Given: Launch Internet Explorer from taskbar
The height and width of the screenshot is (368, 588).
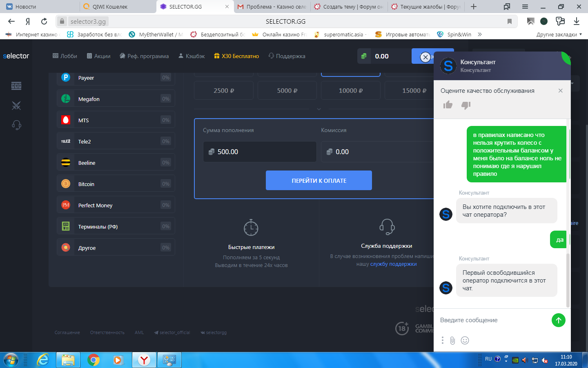Looking at the screenshot, I should pyautogui.click(x=43, y=360).
